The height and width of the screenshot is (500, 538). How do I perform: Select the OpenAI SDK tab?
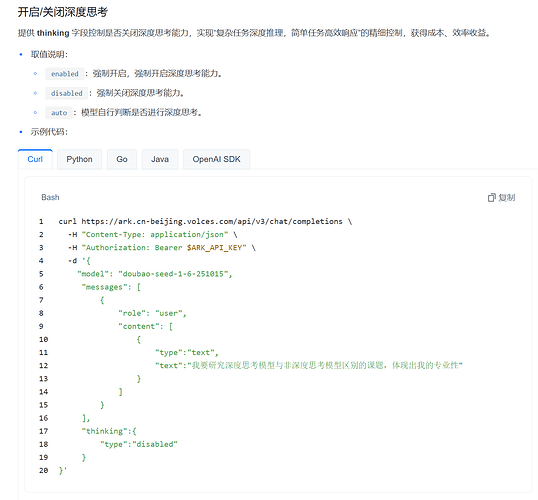pos(217,159)
